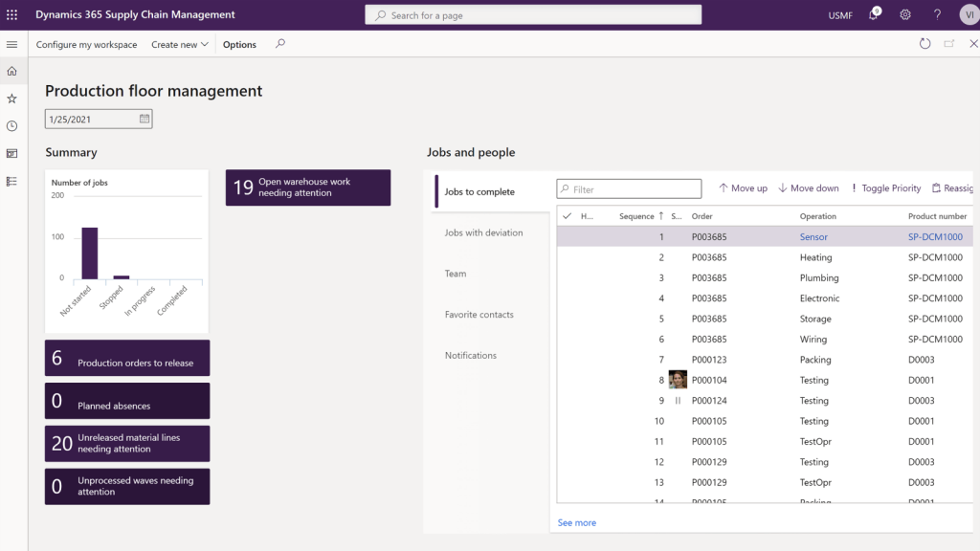Sort by the Sequence column header
Viewport: 980px width, 551px height.
point(636,216)
